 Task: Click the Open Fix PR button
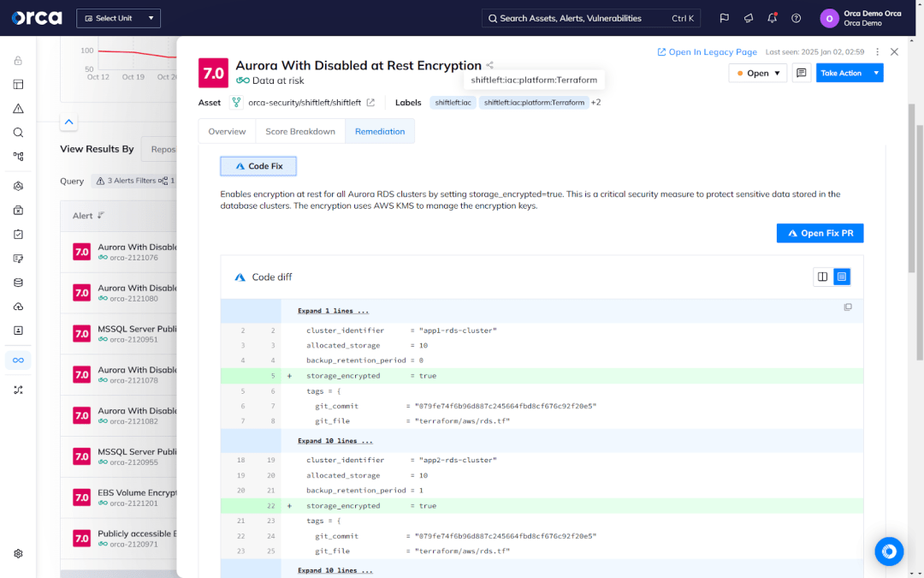pos(820,233)
